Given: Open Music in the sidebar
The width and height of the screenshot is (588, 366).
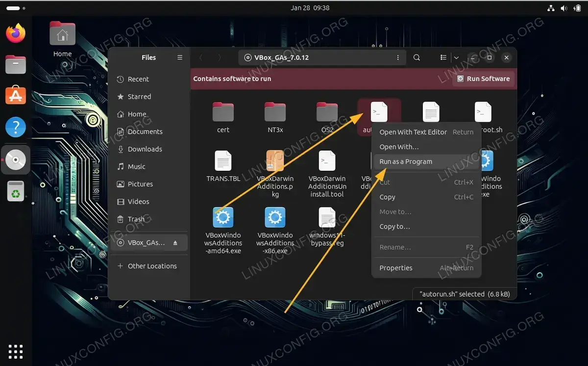Looking at the screenshot, I should click(x=149, y=166).
